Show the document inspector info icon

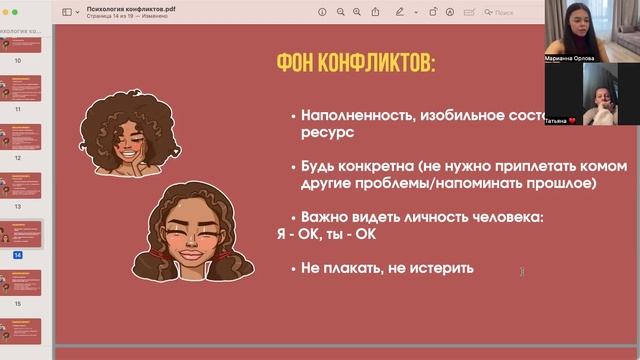322,12
